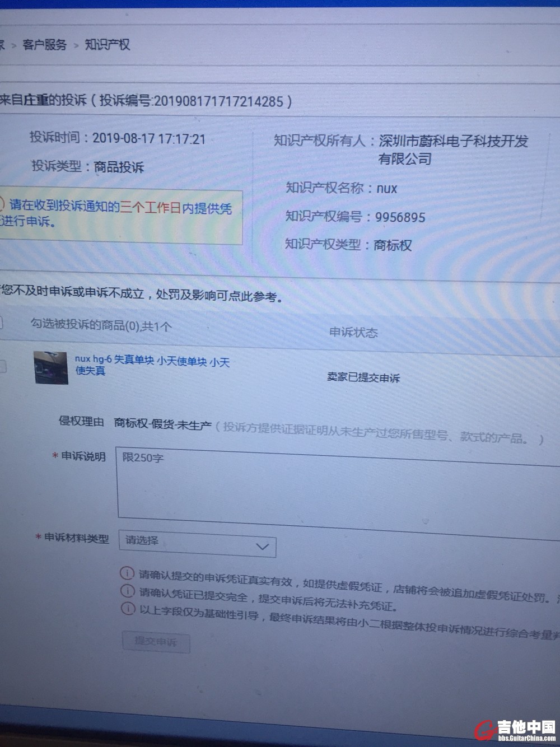Open 知识产权 in the breadcrumb
This screenshot has height=747, width=560.
108,45
